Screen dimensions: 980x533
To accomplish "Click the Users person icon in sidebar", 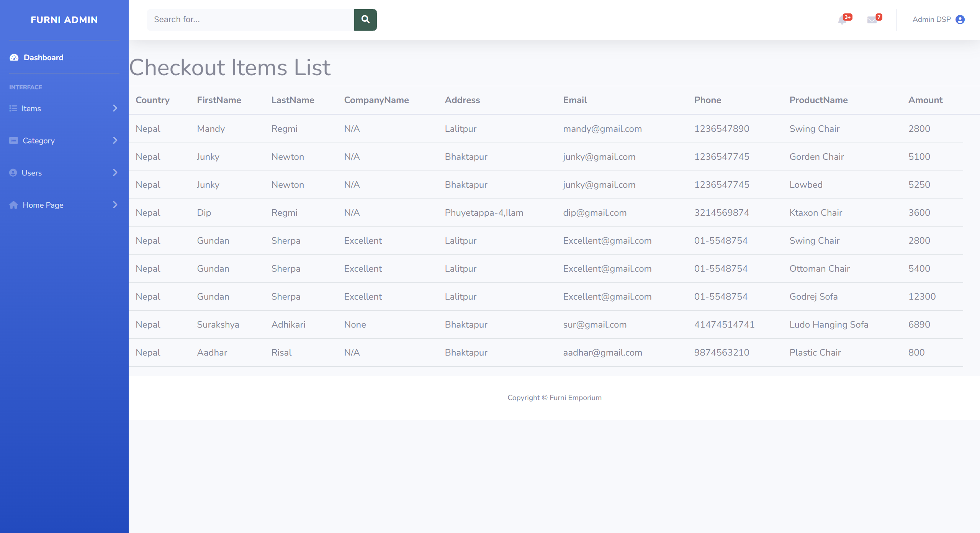I will [13, 173].
